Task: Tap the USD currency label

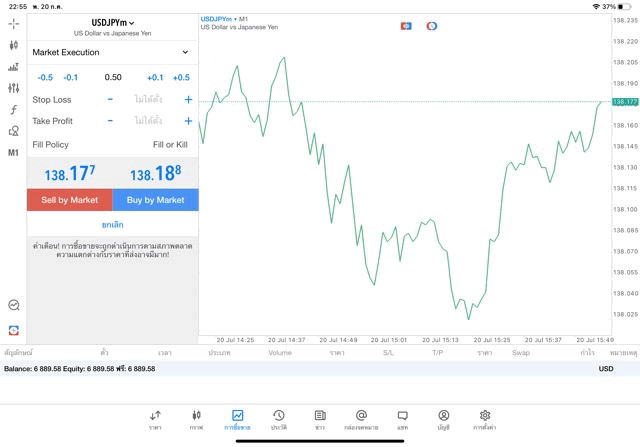Action: pyautogui.click(x=606, y=369)
